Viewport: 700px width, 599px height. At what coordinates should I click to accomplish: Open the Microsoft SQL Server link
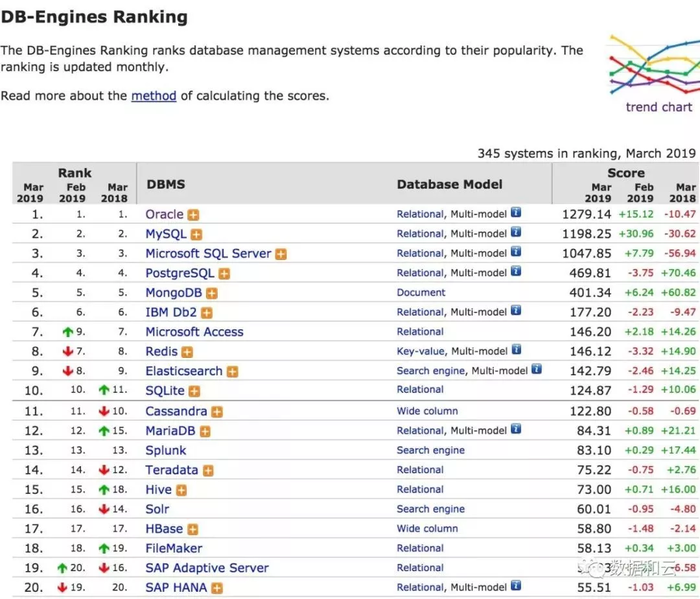tap(208, 253)
